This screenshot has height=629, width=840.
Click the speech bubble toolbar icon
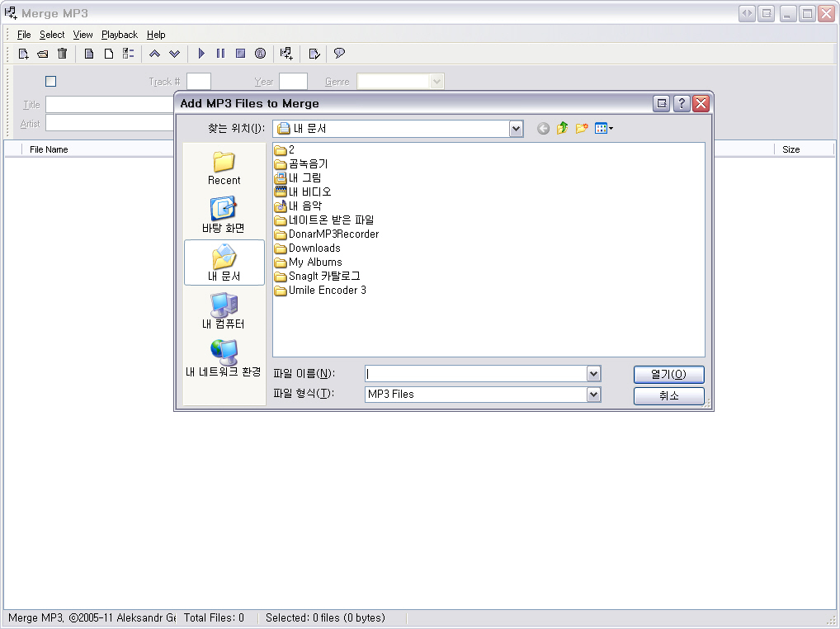[339, 54]
